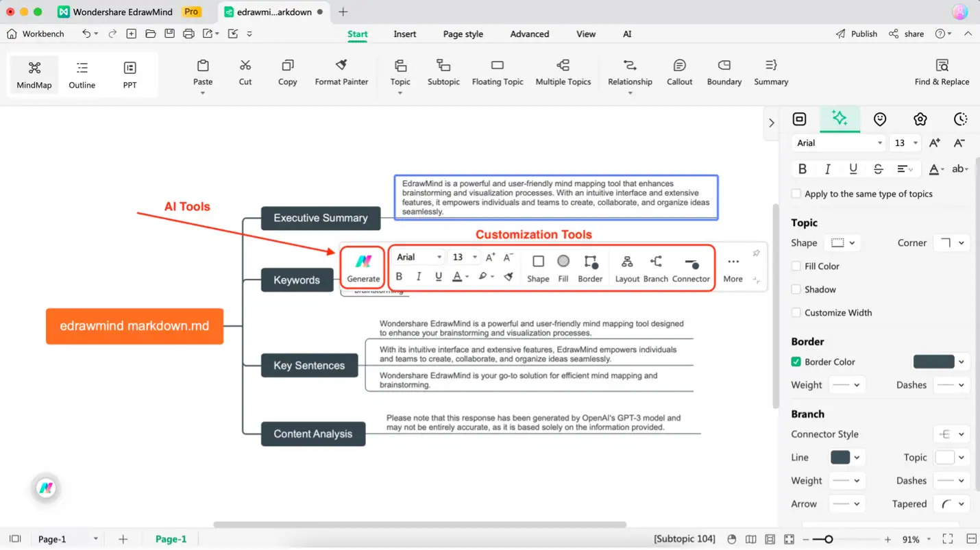
Task: Switch to MindMap view mode
Action: pyautogui.click(x=34, y=75)
